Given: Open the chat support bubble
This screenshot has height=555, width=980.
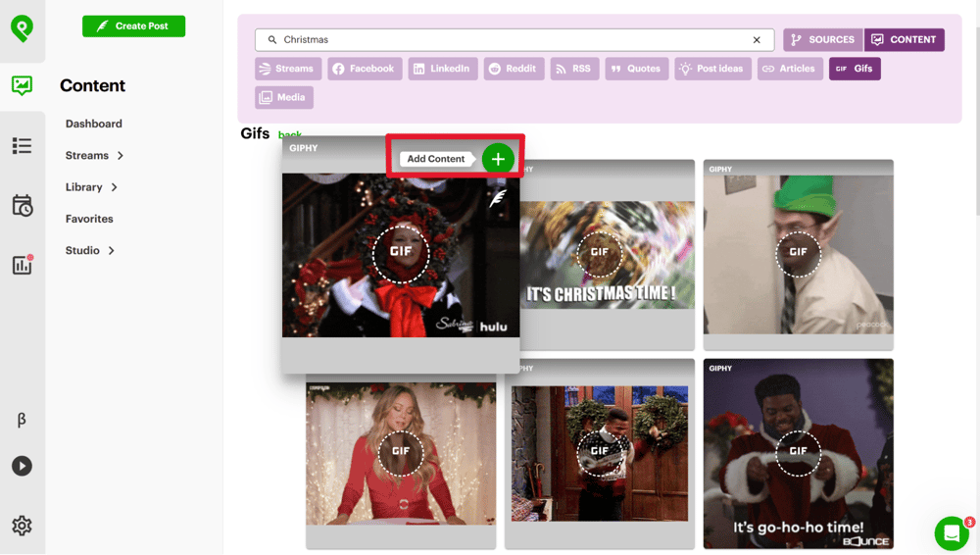Looking at the screenshot, I should click(951, 533).
